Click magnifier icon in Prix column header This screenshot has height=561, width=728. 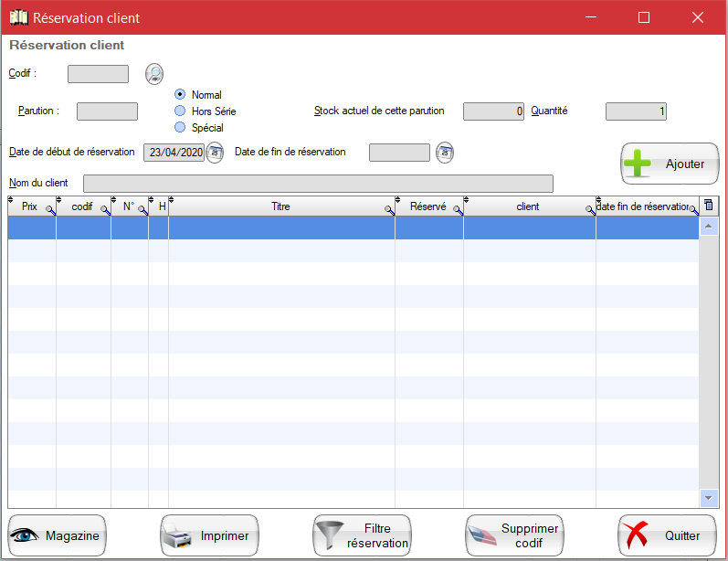50,210
